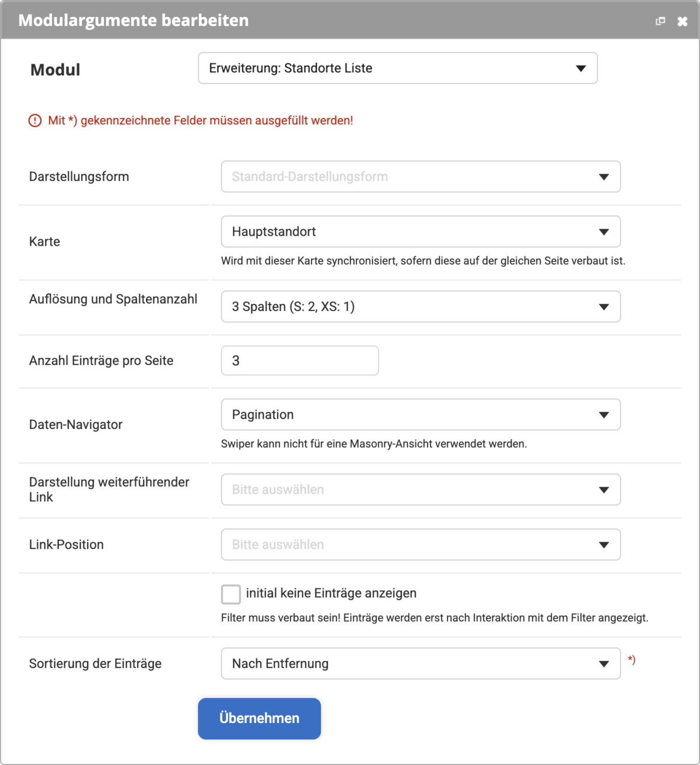Click the 'Auflösung und Spaltenanzahl' label
This screenshot has height=765, width=700.
tap(113, 299)
